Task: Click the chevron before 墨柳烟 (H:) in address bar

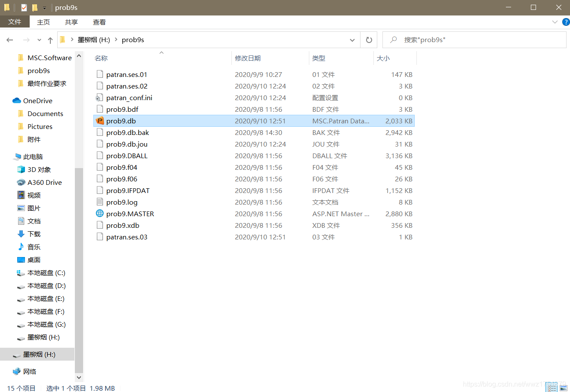Action: click(x=72, y=40)
